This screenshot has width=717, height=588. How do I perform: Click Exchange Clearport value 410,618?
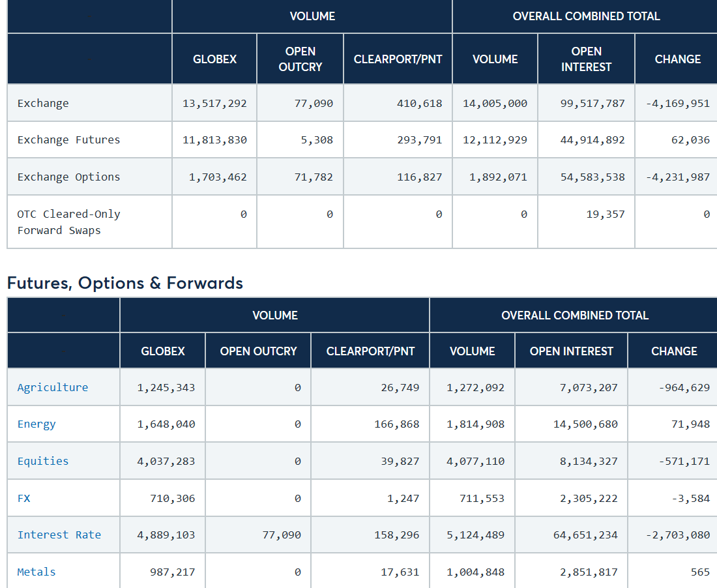pyautogui.click(x=419, y=104)
